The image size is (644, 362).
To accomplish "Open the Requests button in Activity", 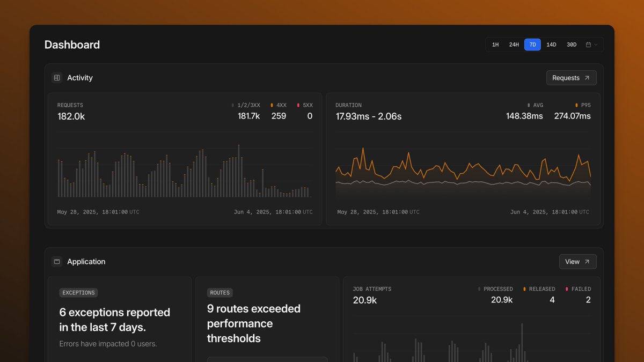I will coord(572,78).
